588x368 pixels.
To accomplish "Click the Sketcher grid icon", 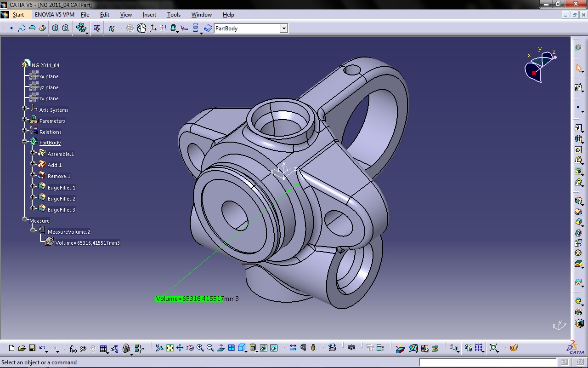I will [x=97, y=29].
